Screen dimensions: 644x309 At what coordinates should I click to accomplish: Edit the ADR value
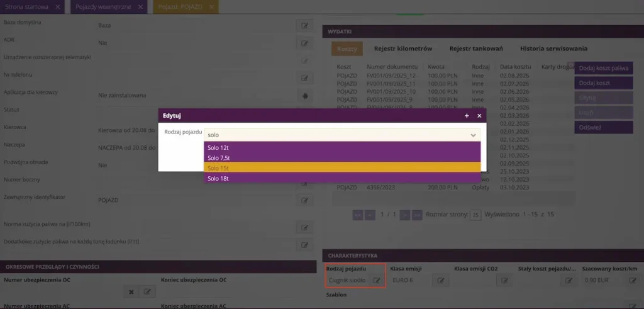(x=305, y=43)
